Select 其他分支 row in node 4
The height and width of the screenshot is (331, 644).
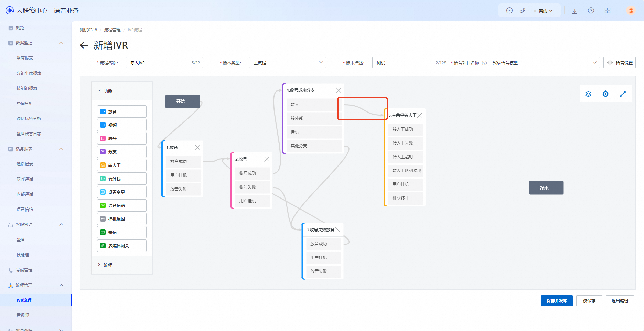(x=314, y=146)
